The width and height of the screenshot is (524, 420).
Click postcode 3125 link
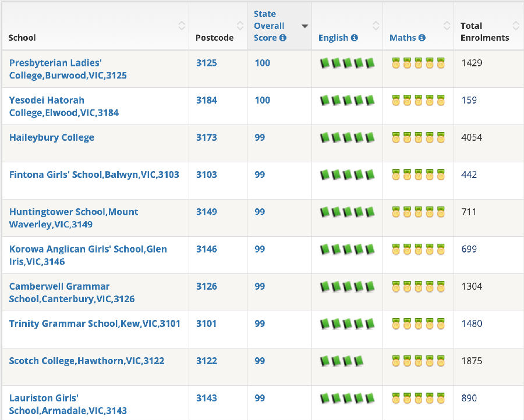click(x=207, y=63)
